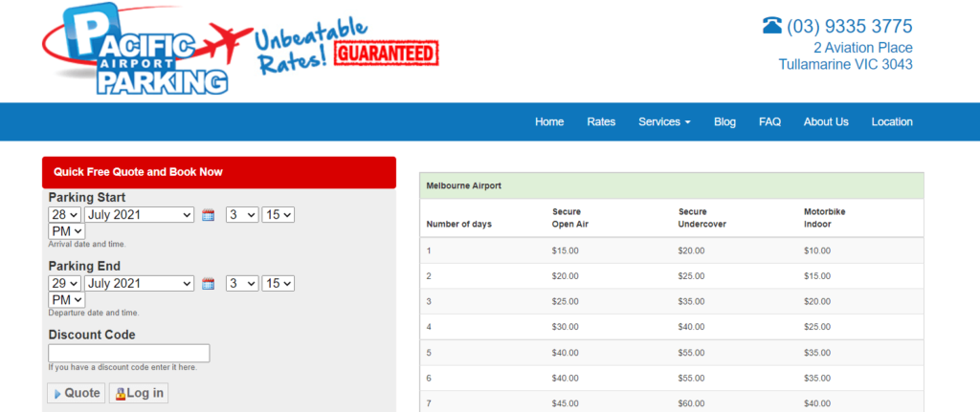The image size is (980, 412).
Task: Open Parking Start hour dropdown
Action: (242, 215)
